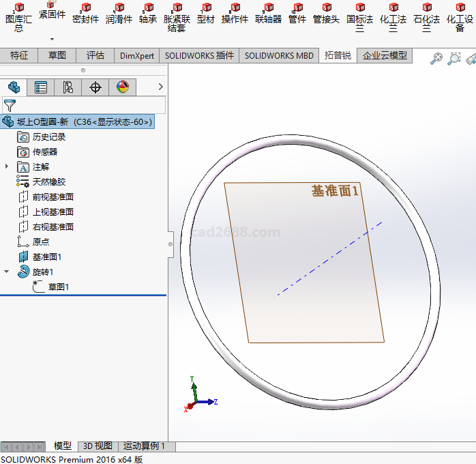
Task: Collapse the 旋转1 revolve feature node
Action: tap(7, 272)
